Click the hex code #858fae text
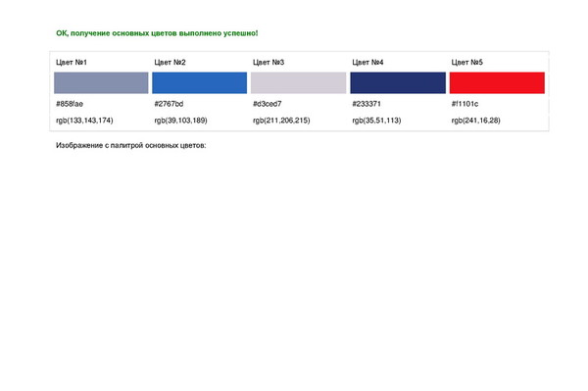This screenshot has width=588, height=391. (x=70, y=104)
